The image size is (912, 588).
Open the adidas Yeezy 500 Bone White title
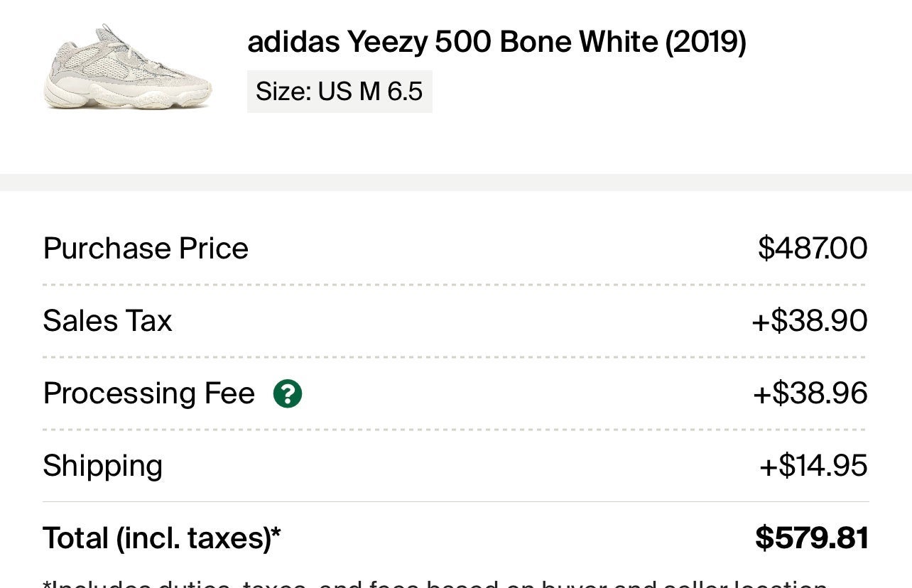click(x=496, y=42)
